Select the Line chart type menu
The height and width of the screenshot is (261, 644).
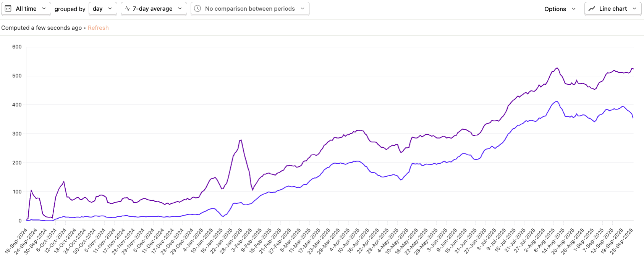613,8
